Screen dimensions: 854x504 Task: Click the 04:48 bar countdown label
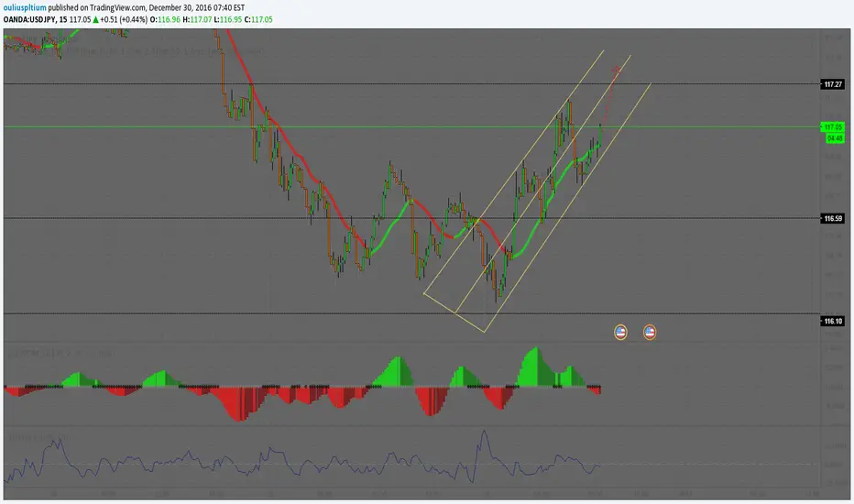click(835, 138)
